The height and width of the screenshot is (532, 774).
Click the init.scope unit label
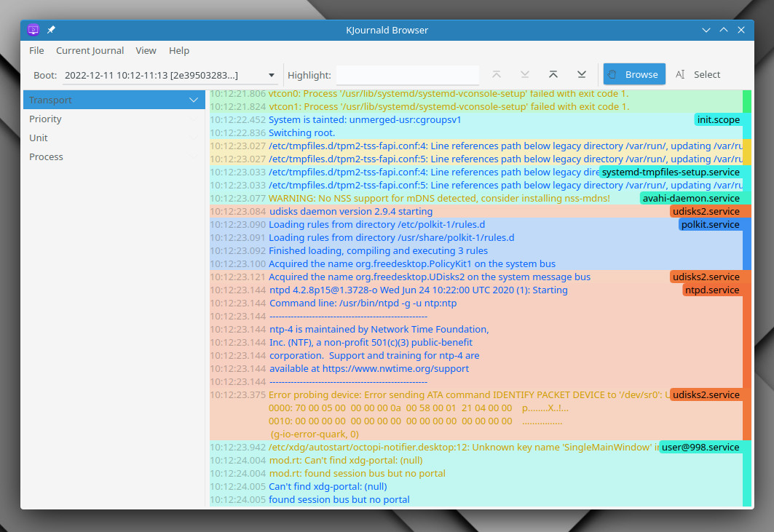tap(718, 119)
